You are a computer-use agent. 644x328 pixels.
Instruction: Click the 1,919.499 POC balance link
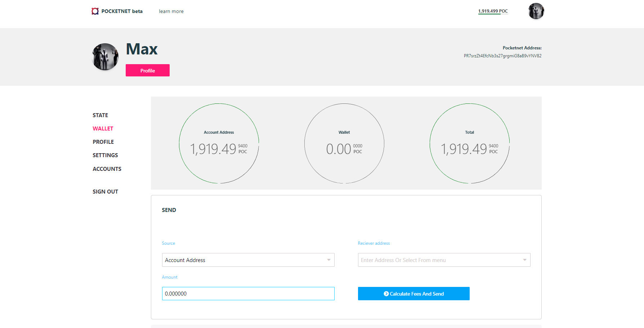(493, 11)
